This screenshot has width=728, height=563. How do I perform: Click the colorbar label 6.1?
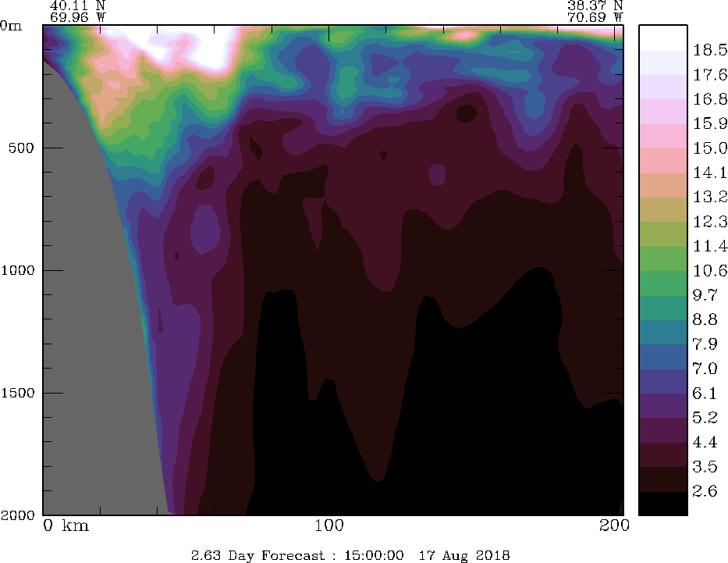tap(705, 394)
